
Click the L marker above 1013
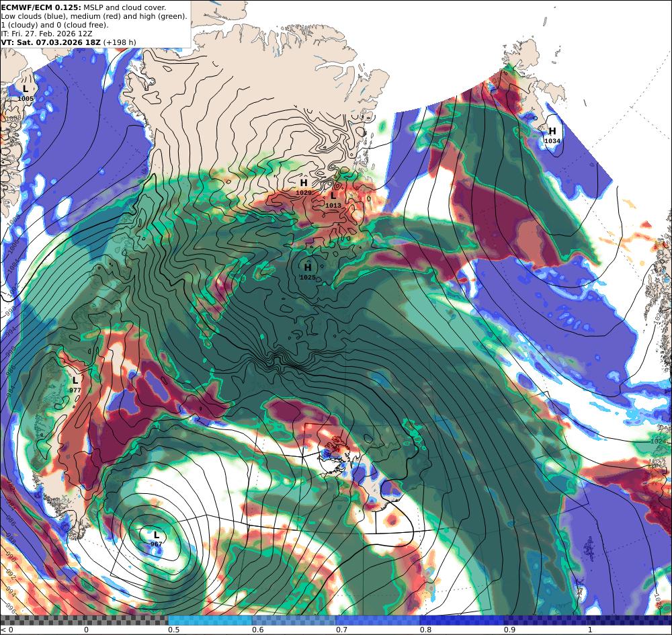[333, 196]
